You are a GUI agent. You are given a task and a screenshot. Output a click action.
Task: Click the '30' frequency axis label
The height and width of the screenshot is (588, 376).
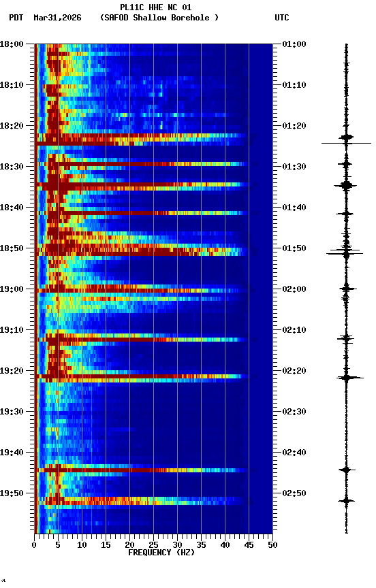click(x=177, y=545)
